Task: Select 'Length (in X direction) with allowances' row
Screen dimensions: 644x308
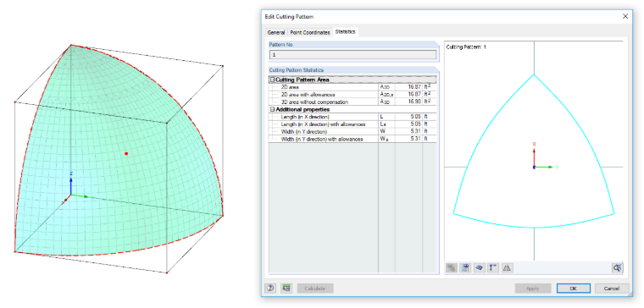Action: pyautogui.click(x=353, y=124)
